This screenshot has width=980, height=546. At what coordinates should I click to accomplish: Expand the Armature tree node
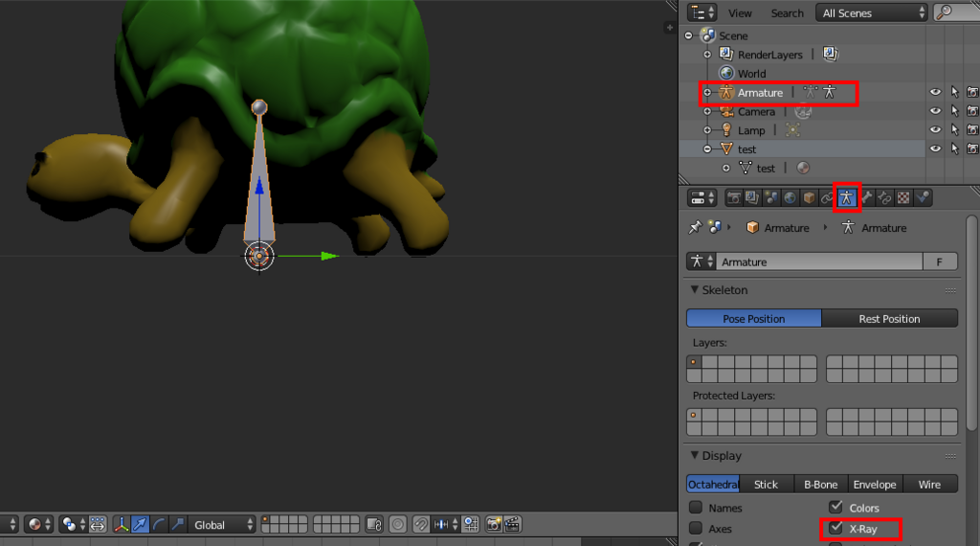(x=707, y=93)
